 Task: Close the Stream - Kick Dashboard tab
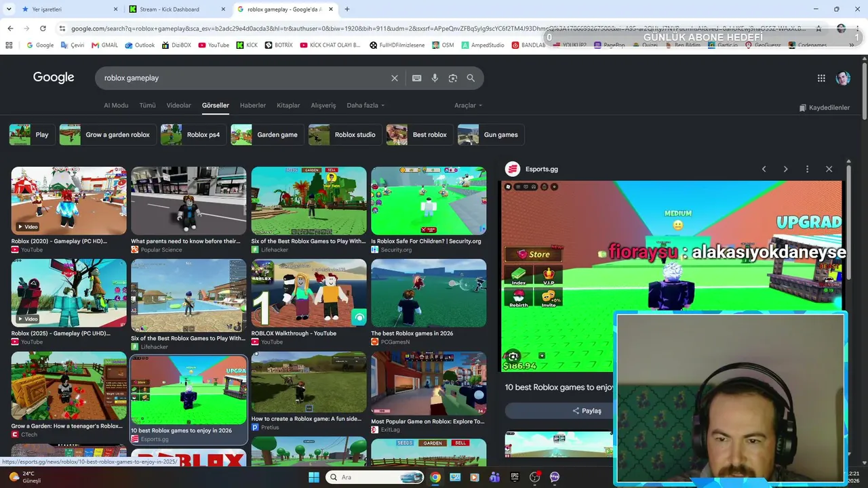[223, 9]
